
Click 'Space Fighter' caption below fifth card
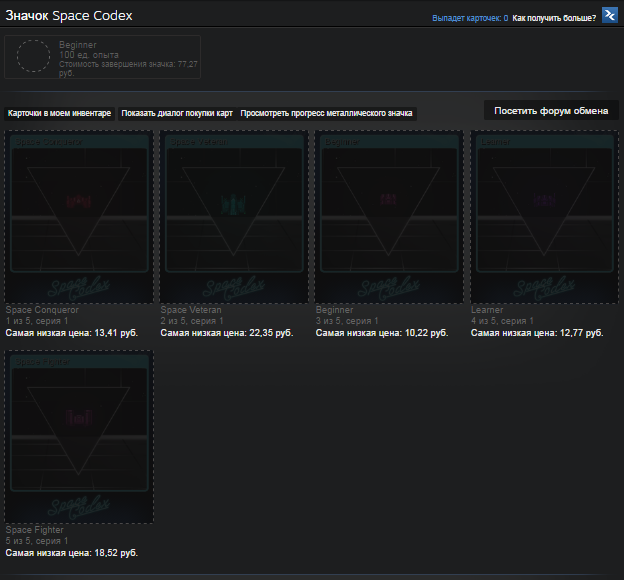[x=35, y=530]
